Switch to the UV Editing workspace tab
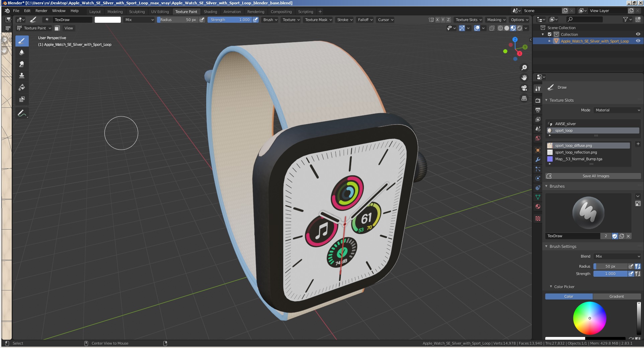Screen dimensions: 644x348 160,12
